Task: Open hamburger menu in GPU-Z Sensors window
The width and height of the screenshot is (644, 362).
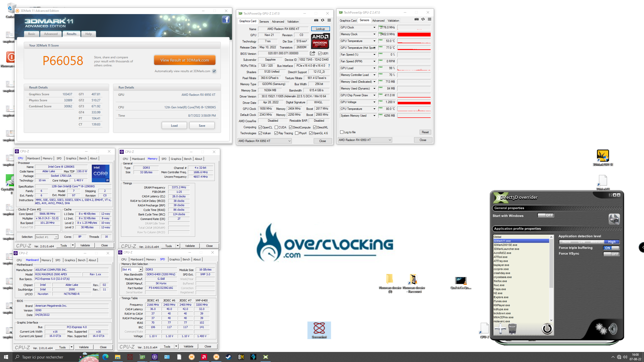Action: click(429, 19)
